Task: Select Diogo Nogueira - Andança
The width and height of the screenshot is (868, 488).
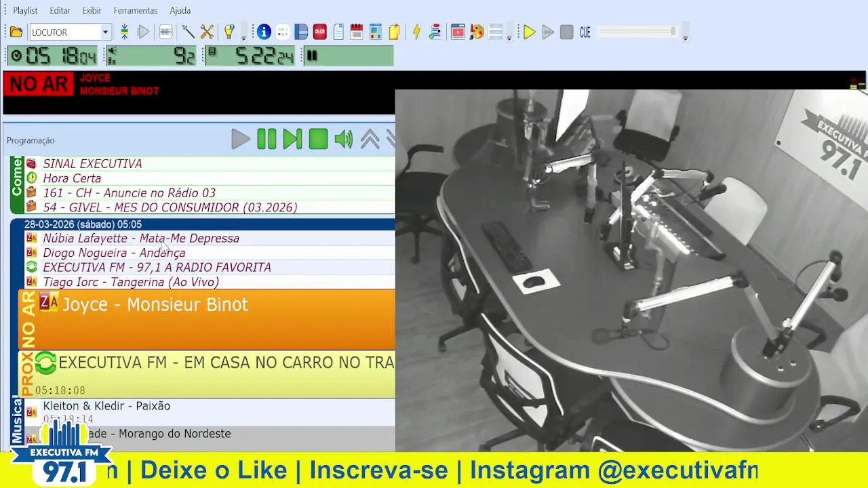Action: [x=210, y=253]
